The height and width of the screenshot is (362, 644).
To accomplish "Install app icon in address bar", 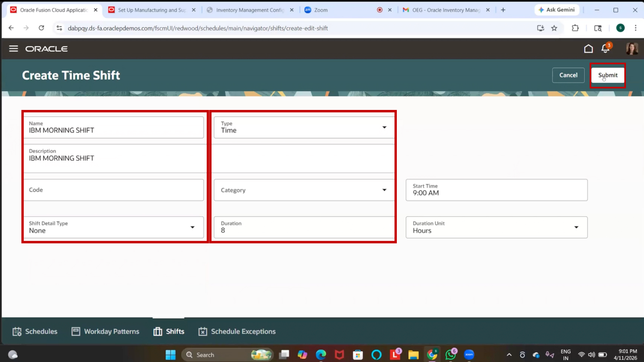I will tap(540, 28).
